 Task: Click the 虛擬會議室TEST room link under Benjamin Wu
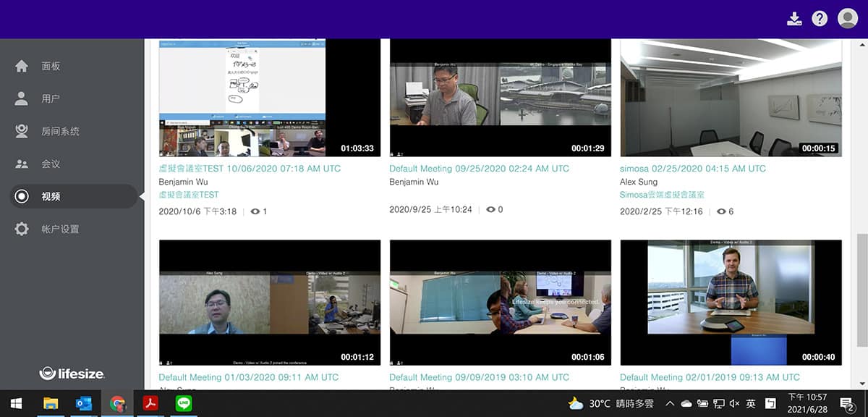pos(189,195)
